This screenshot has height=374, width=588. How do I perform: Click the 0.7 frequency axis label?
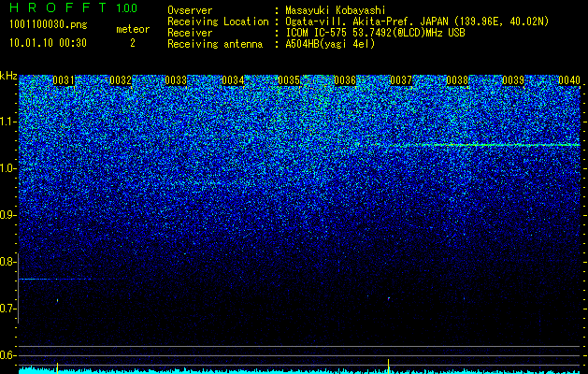coord(7,309)
